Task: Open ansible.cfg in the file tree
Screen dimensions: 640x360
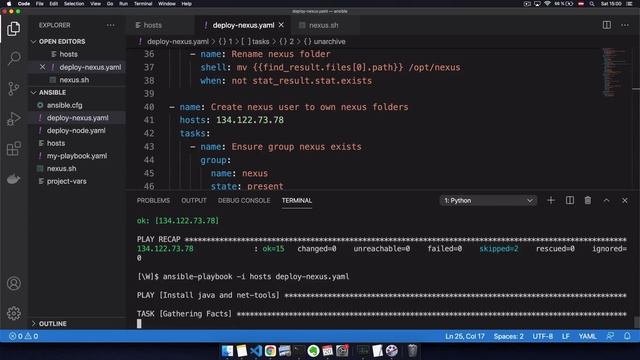Action: pyautogui.click(x=64, y=105)
